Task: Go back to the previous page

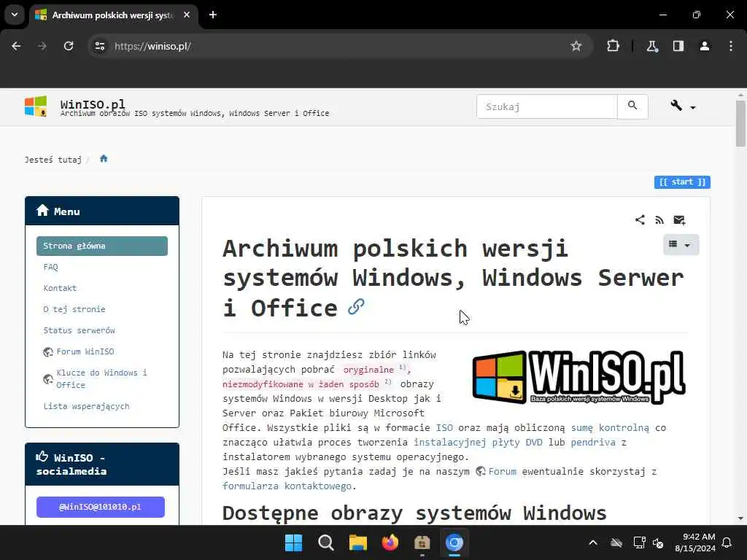Action: [16, 46]
